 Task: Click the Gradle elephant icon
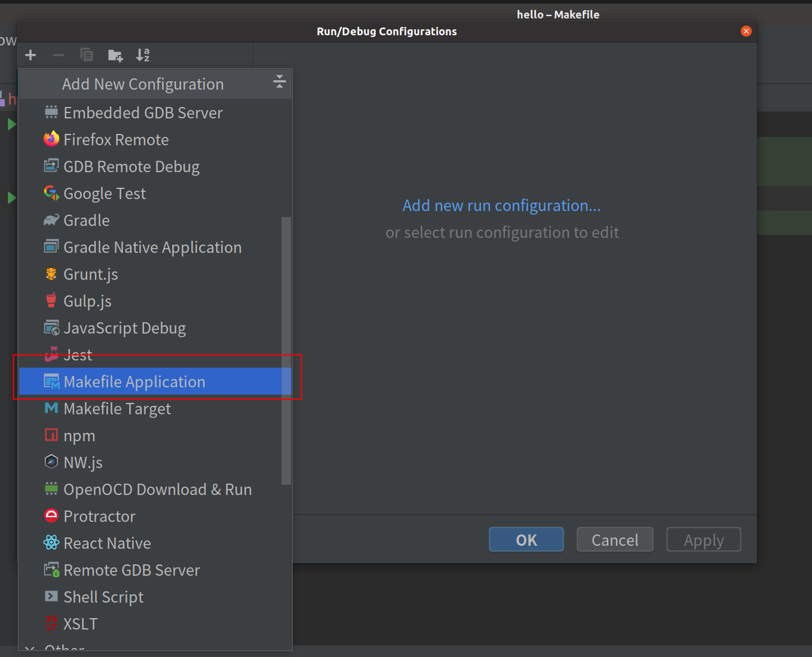click(51, 220)
